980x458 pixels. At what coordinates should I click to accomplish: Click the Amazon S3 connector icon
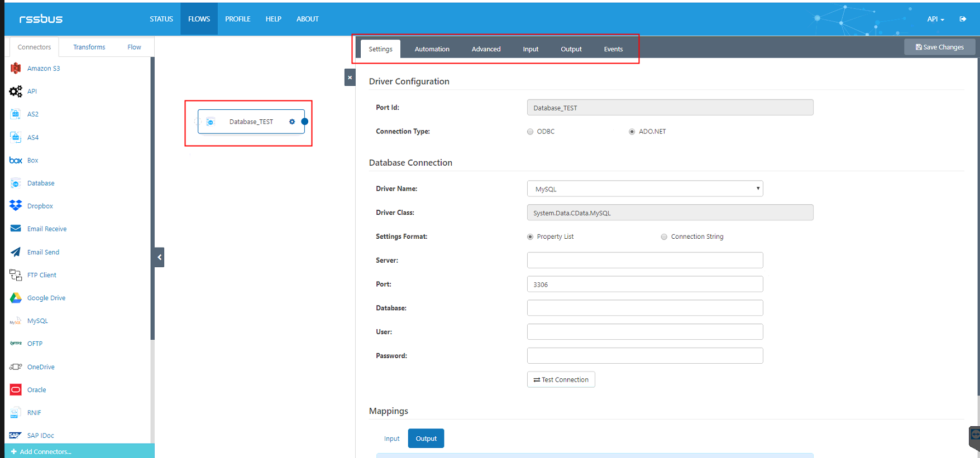[16, 68]
